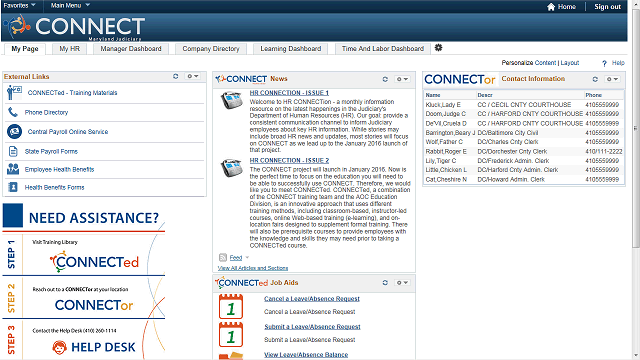Click the CONNECTed Training Library logo

tap(94, 262)
